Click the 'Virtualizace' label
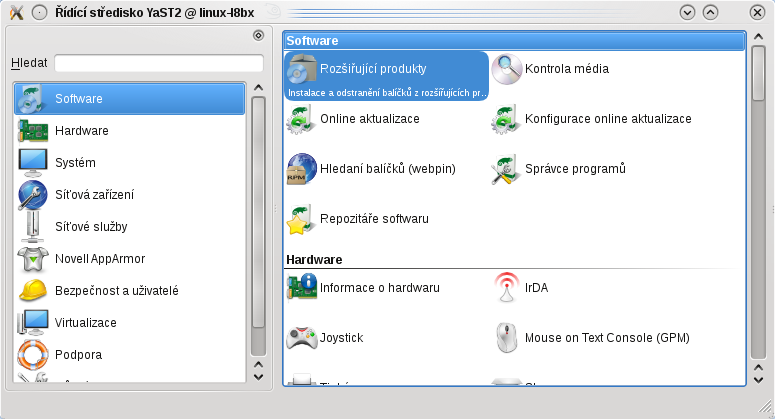Image resolution: width=775 pixels, height=419 pixels. click(86, 323)
